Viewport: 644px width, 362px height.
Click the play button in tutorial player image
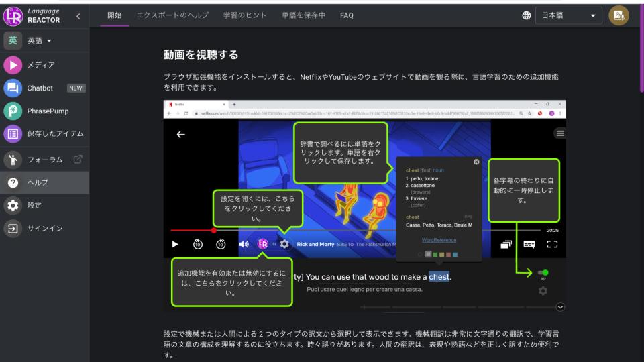pos(175,244)
